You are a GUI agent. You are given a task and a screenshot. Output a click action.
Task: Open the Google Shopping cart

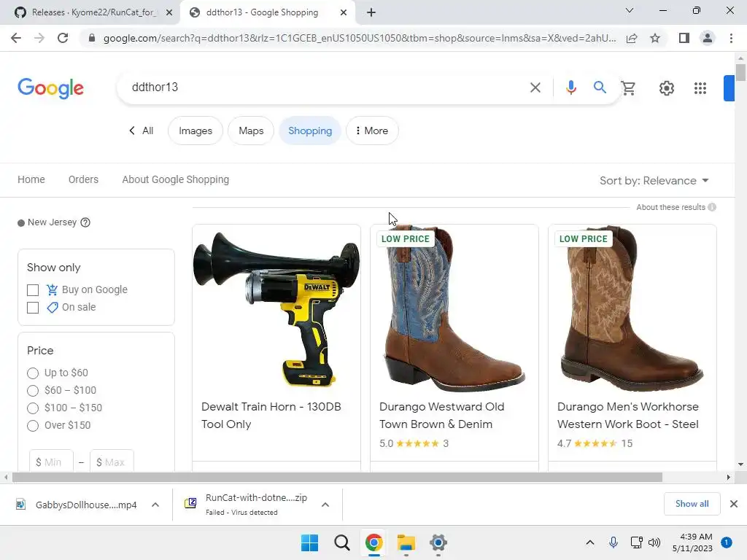coord(628,88)
